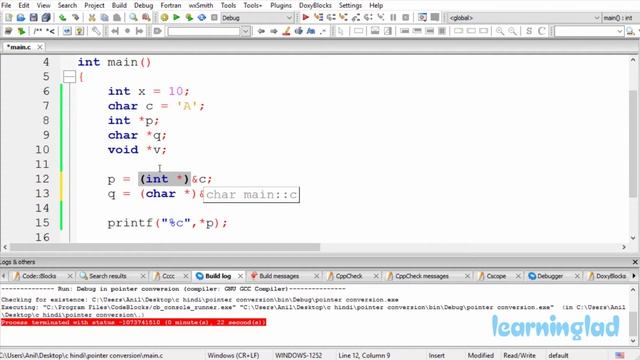
Task: Redo the edit from toolbar
Action: coord(76,18)
